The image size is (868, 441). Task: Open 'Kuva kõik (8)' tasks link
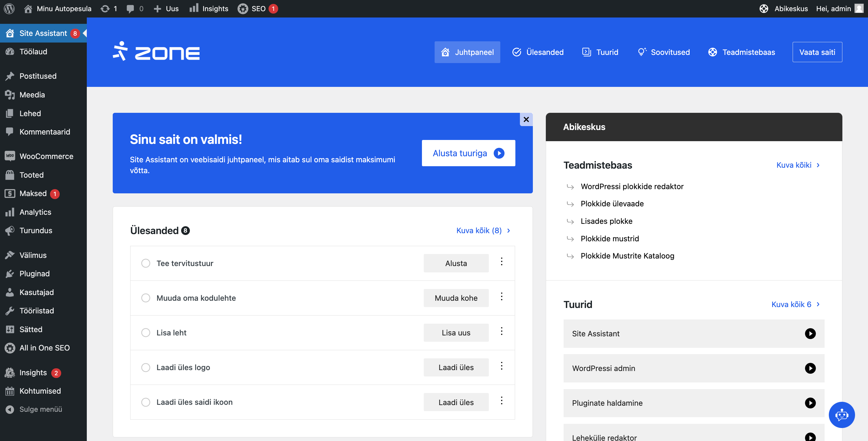(x=483, y=231)
